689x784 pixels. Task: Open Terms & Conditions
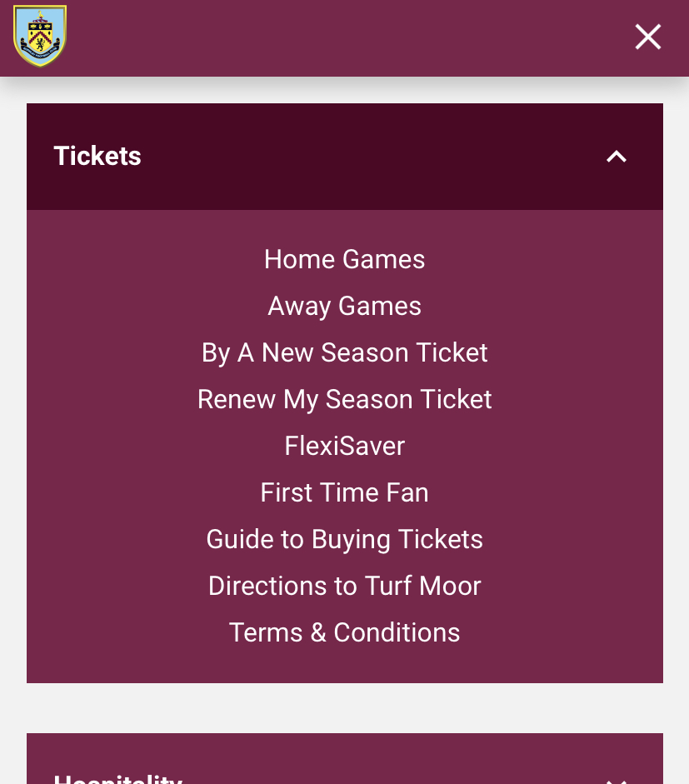click(345, 632)
